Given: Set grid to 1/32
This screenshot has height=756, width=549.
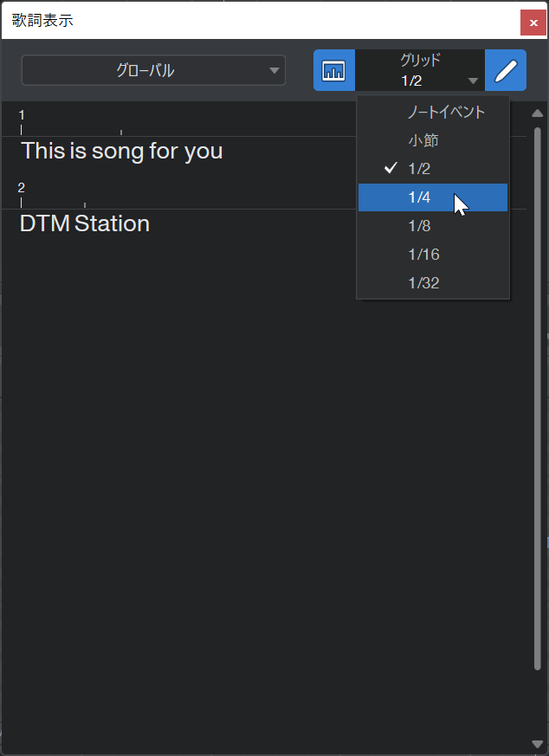Looking at the screenshot, I should 433,282.
